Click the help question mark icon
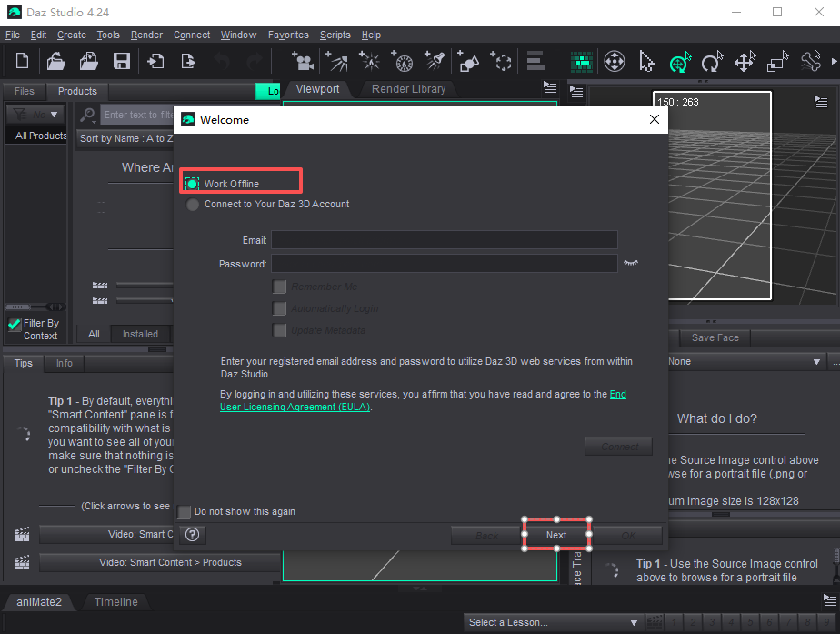Viewport: 840px width, 634px height. [192, 535]
